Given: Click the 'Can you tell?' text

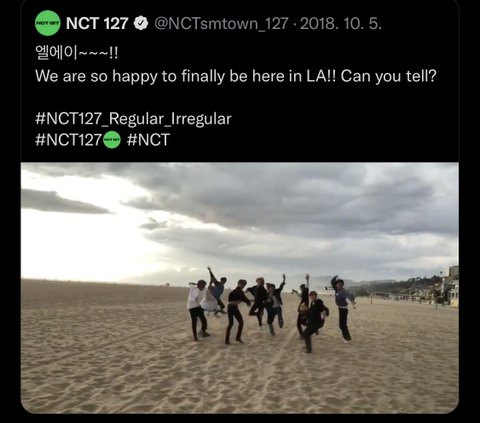Looking at the screenshot, I should tap(388, 76).
